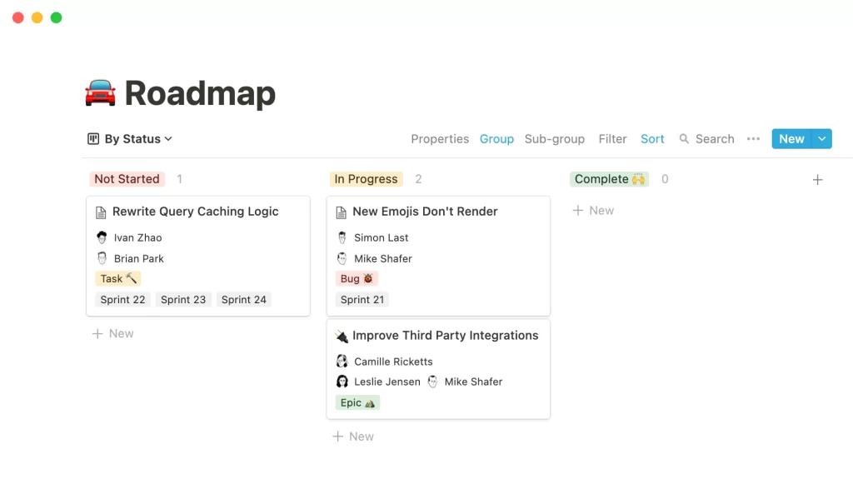853x504 pixels.
Task: Click the board view icon beside By Status
Action: [93, 139]
